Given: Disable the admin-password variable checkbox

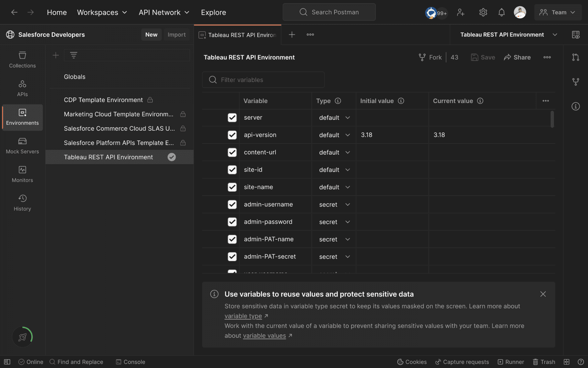Looking at the screenshot, I should tap(232, 222).
